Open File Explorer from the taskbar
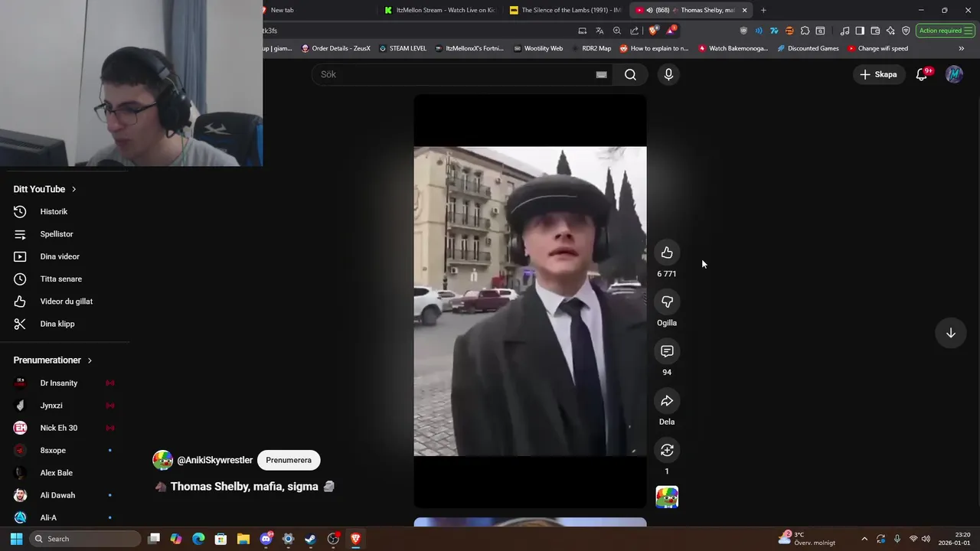Viewport: 980px width, 551px height. point(243,539)
